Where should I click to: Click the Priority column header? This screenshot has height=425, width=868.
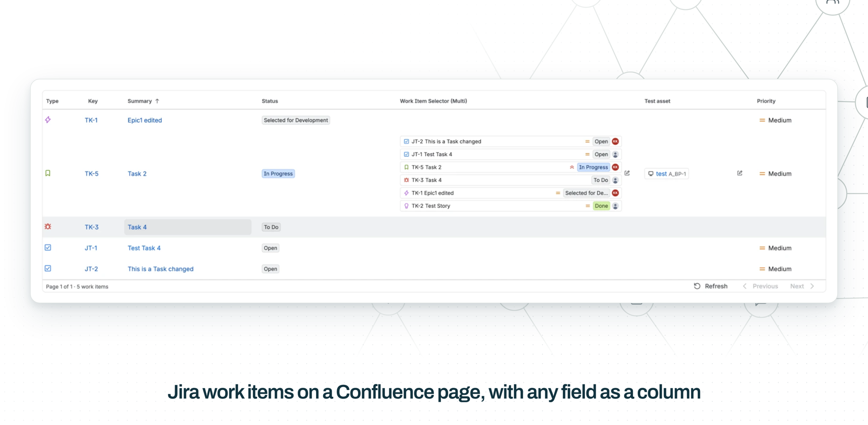tap(766, 101)
